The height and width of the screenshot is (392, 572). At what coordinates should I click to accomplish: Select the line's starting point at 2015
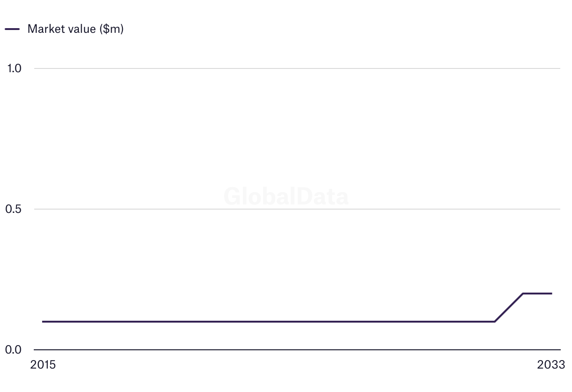[x=43, y=322]
